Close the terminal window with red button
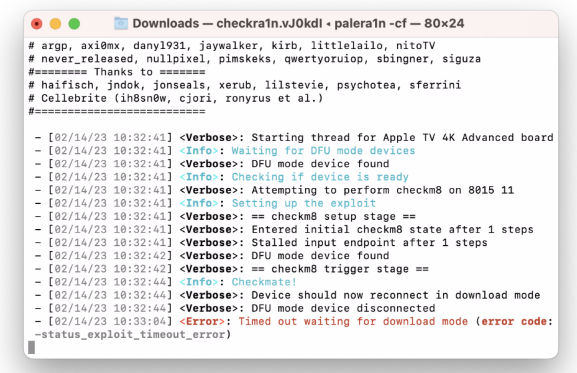 tap(36, 24)
